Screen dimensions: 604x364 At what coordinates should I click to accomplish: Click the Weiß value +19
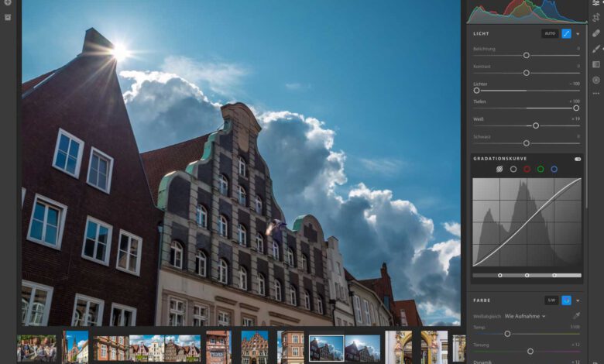pos(575,119)
